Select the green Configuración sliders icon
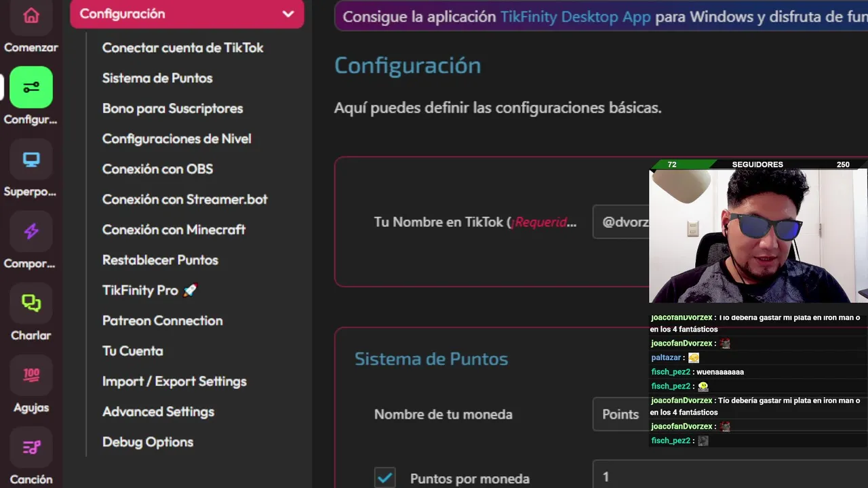The height and width of the screenshot is (488, 868). point(31,87)
